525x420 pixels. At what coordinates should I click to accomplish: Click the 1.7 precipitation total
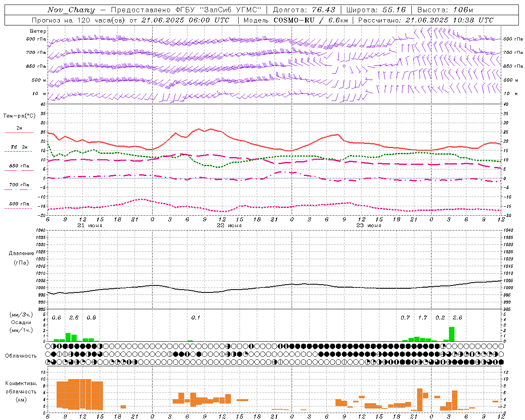pyautogui.click(x=423, y=317)
